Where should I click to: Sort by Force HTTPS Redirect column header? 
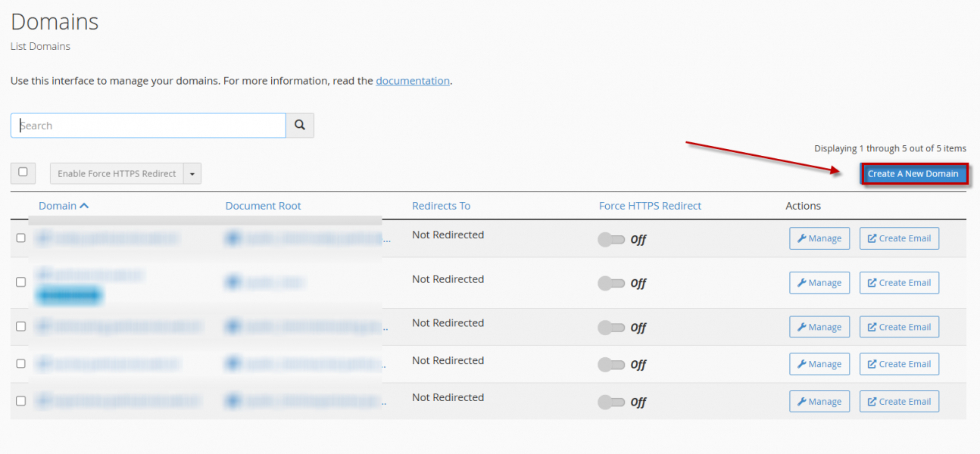coord(650,206)
